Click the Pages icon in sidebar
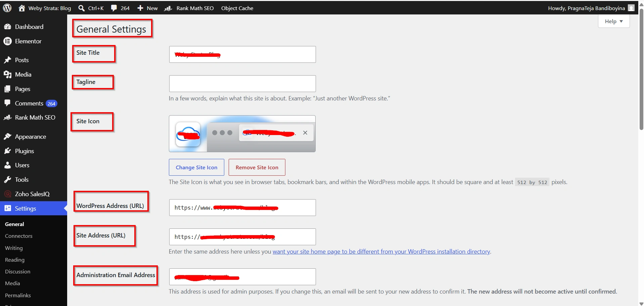 point(7,89)
